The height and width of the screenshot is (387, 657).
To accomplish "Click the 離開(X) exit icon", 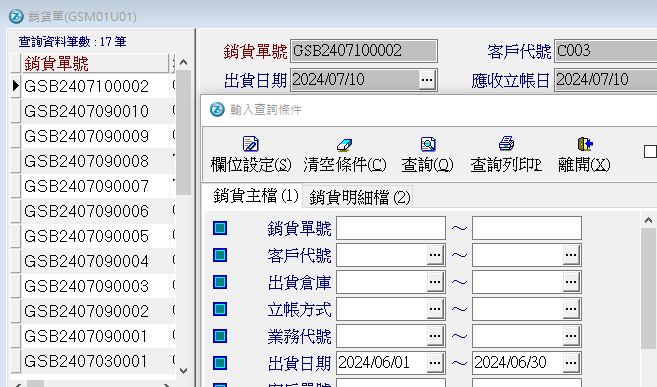I will 585,144.
